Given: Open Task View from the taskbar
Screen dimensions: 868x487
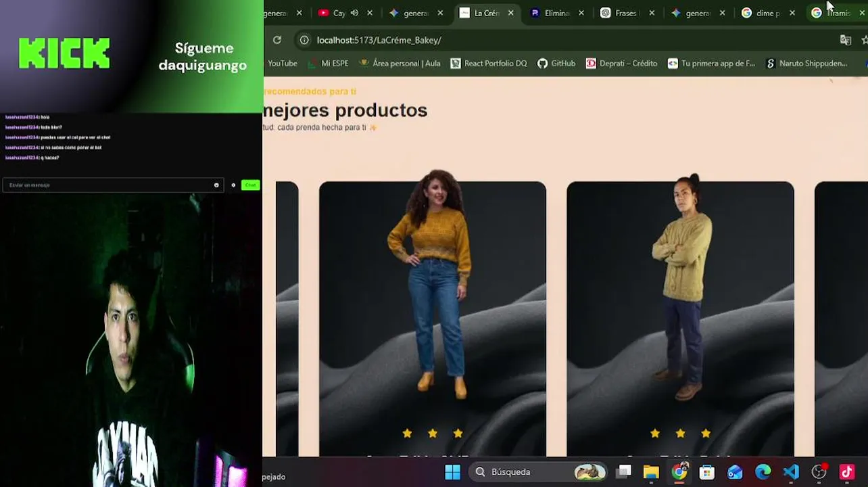Looking at the screenshot, I should (x=623, y=472).
